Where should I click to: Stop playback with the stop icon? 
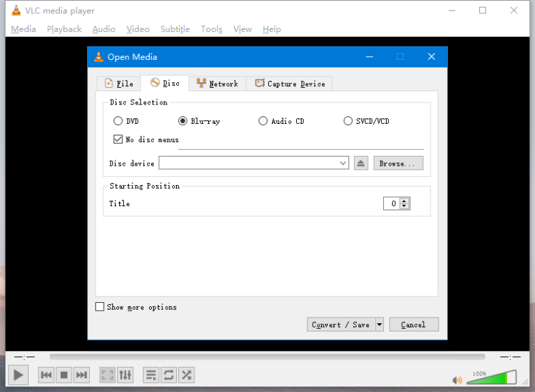pos(64,375)
